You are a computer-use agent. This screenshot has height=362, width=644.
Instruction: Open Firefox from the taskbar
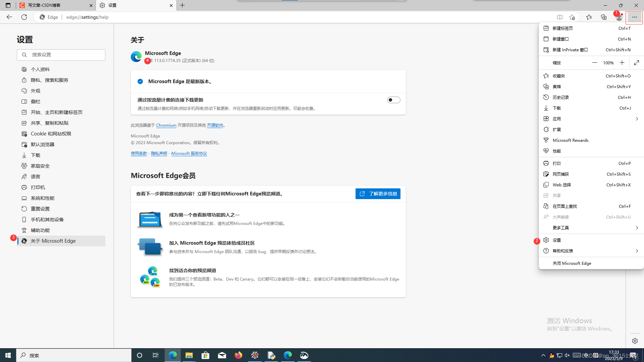point(238,355)
